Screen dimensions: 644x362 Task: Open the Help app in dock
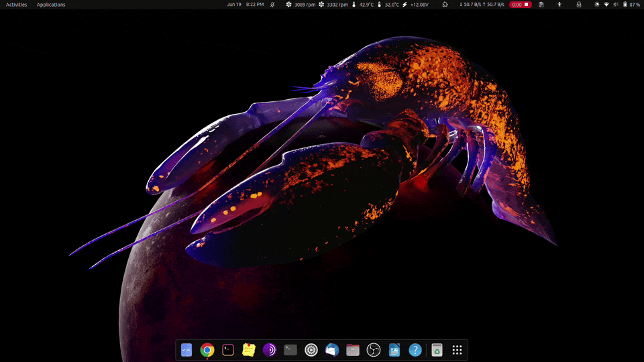(415, 350)
